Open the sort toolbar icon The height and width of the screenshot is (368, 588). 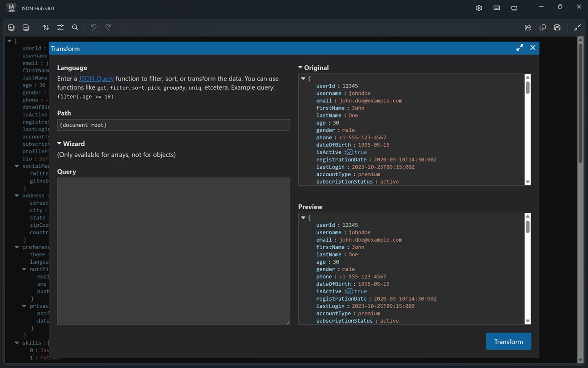click(45, 28)
